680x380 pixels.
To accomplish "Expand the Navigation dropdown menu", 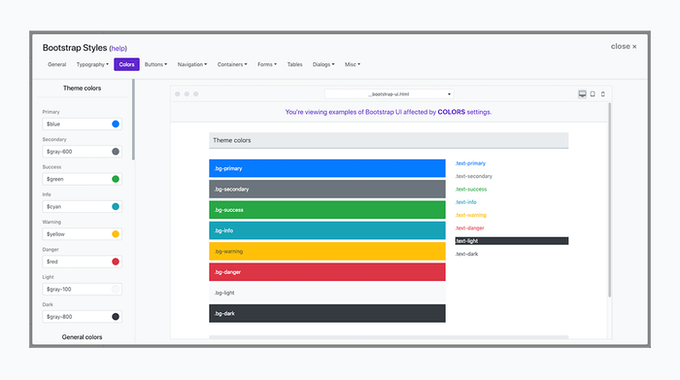I will tap(192, 64).
